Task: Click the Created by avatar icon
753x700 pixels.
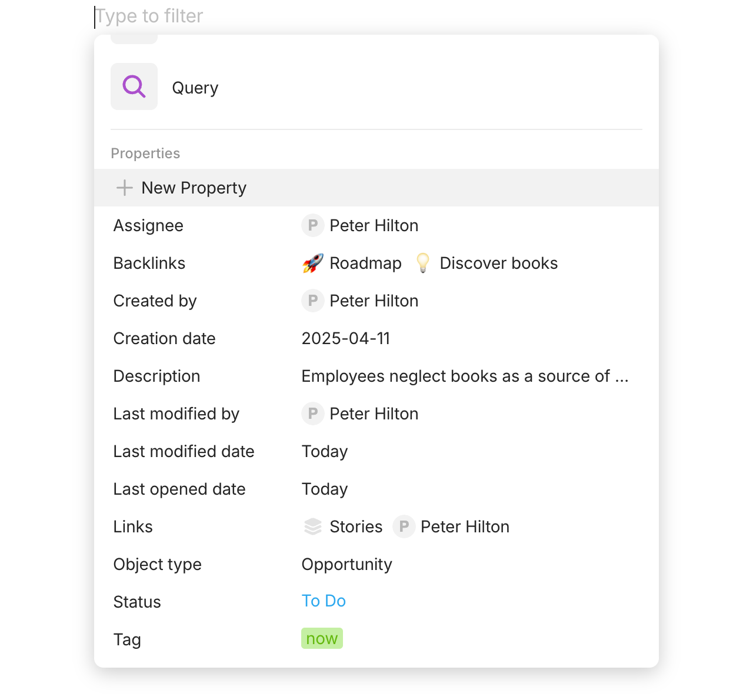Action: [x=313, y=301]
